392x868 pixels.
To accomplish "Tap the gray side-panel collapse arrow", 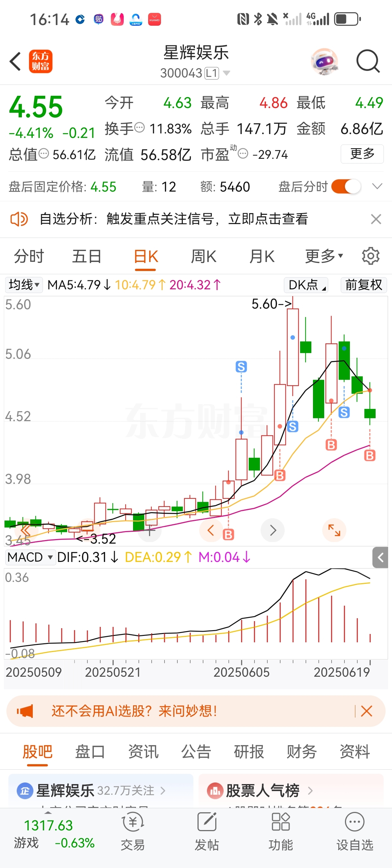I will [x=380, y=558].
